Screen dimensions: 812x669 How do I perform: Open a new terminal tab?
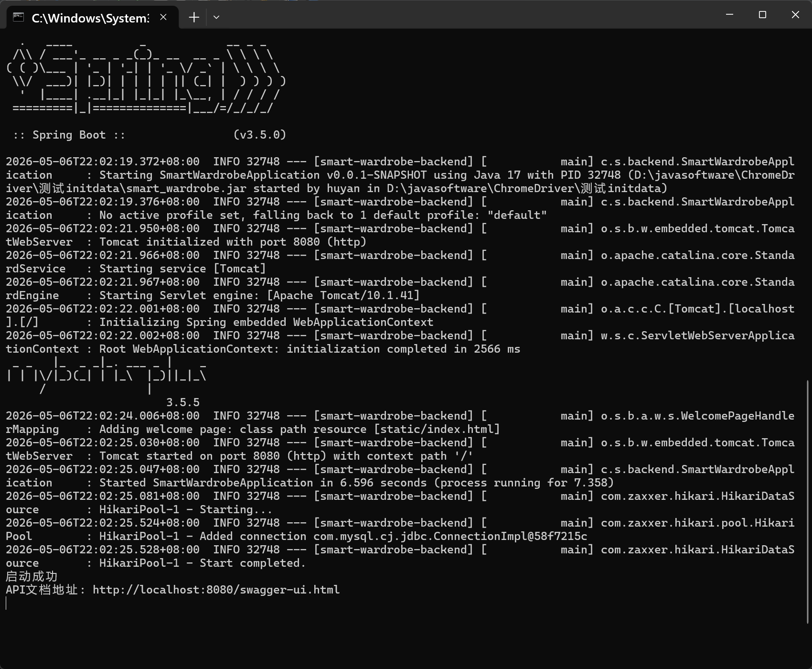point(194,17)
